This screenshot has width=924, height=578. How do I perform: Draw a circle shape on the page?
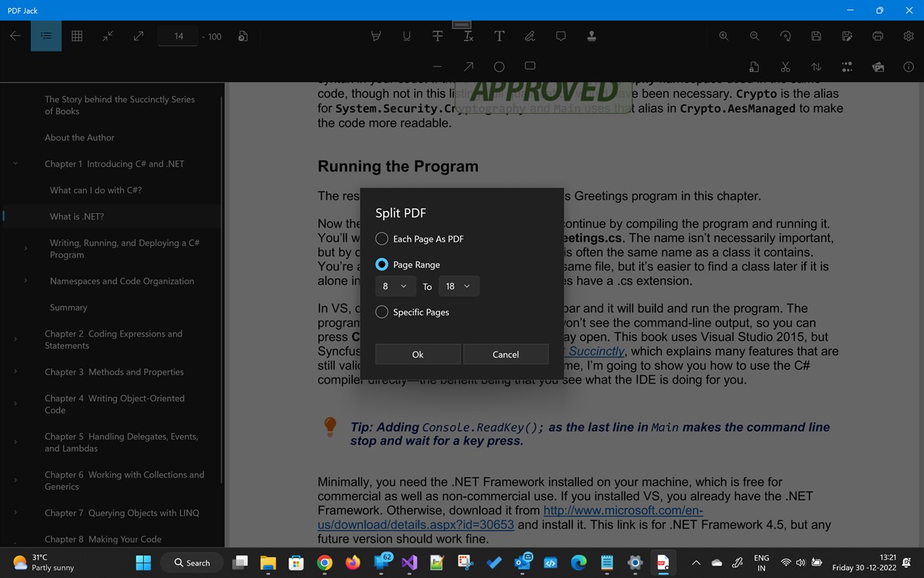click(x=498, y=65)
